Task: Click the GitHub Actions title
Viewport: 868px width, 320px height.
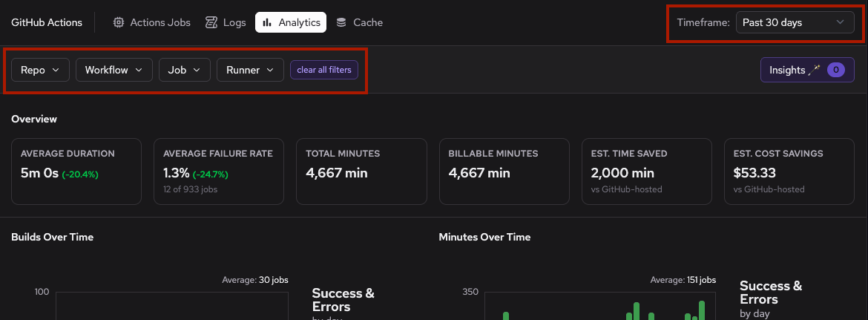Action: click(x=47, y=22)
